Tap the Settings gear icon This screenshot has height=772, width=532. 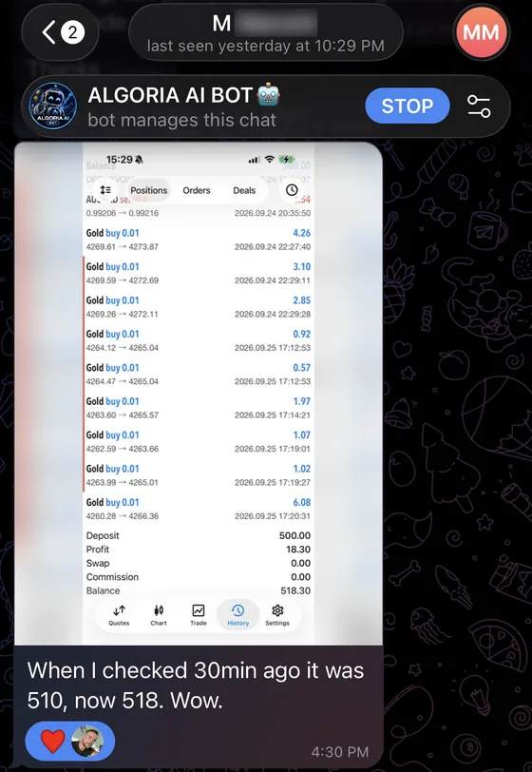(x=277, y=615)
